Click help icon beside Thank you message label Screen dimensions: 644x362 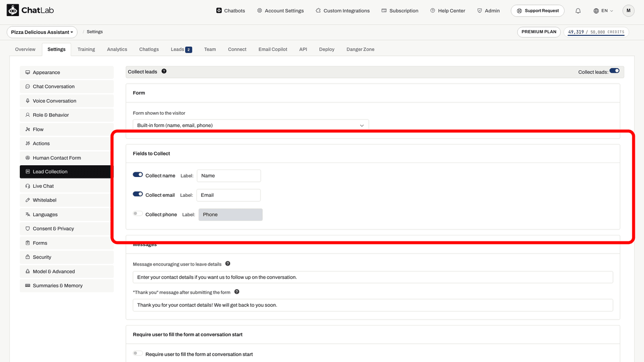coord(237,292)
